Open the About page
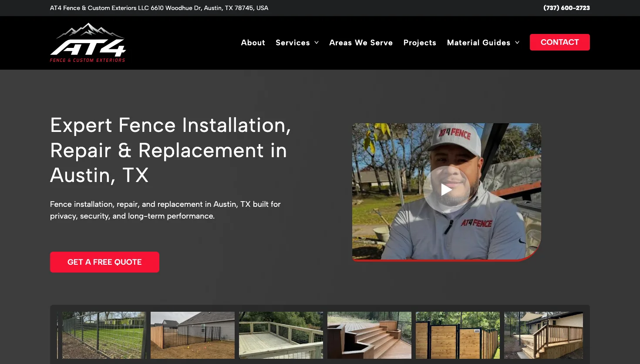 [253, 43]
